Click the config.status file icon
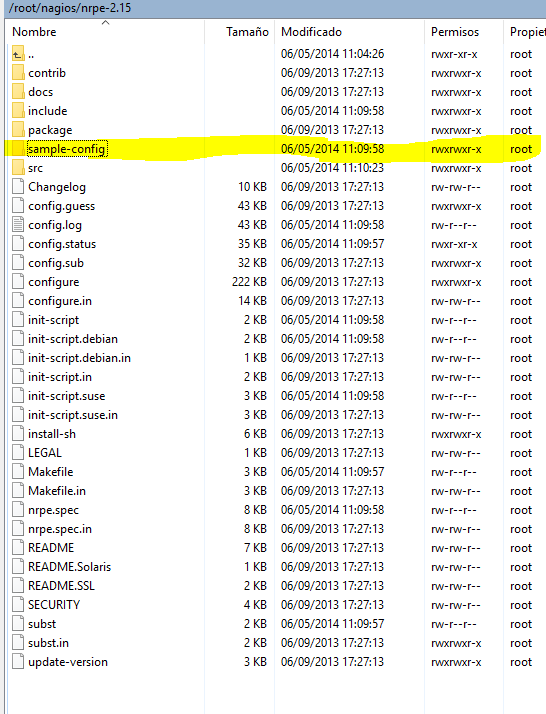 point(18,244)
